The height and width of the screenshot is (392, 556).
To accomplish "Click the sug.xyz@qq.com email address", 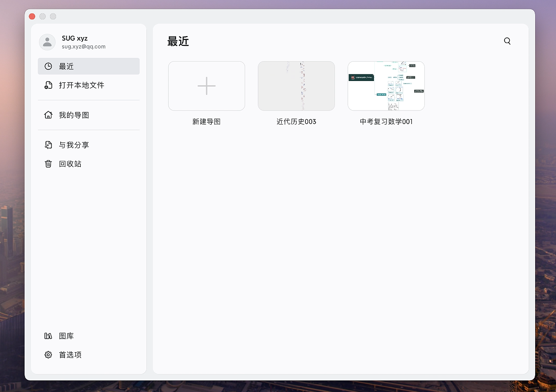I will click(x=83, y=47).
